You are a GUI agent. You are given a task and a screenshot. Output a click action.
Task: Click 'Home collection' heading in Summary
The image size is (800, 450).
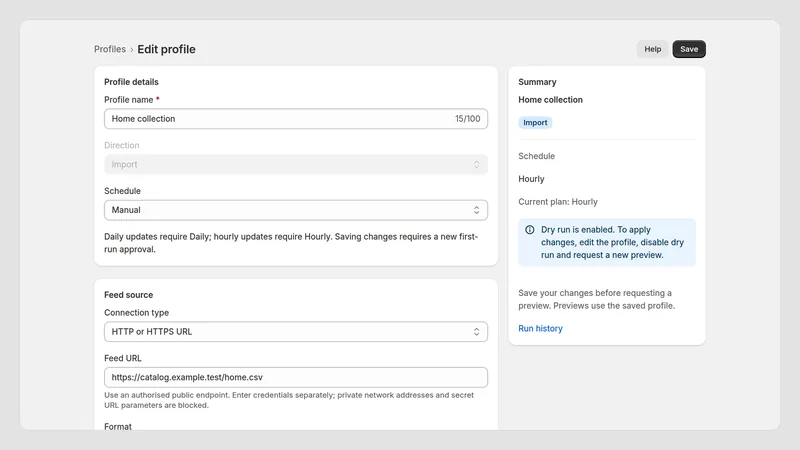tap(551, 99)
